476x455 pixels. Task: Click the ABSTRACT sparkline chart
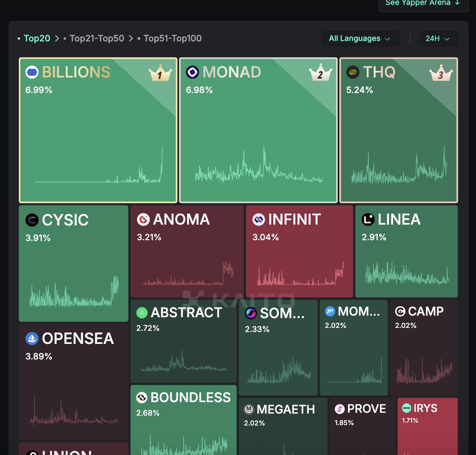184,361
